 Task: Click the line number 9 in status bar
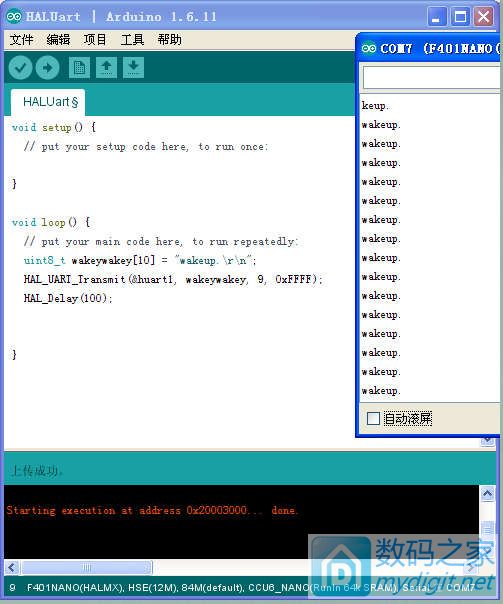(x=13, y=588)
